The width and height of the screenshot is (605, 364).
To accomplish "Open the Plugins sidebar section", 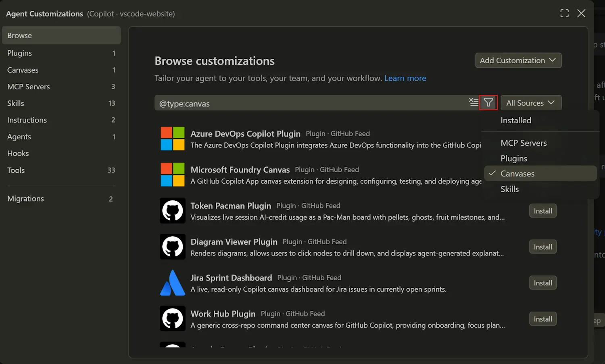I will point(61,53).
